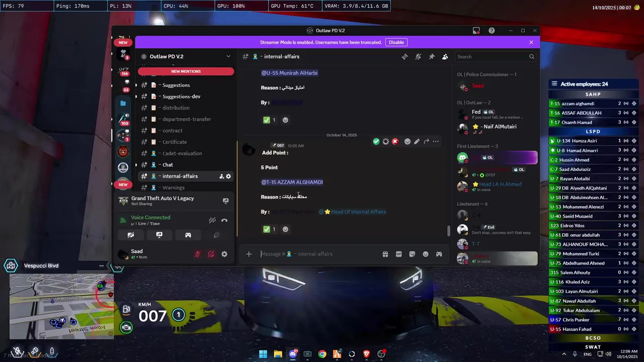Open the Suggestions channel

click(186, 85)
